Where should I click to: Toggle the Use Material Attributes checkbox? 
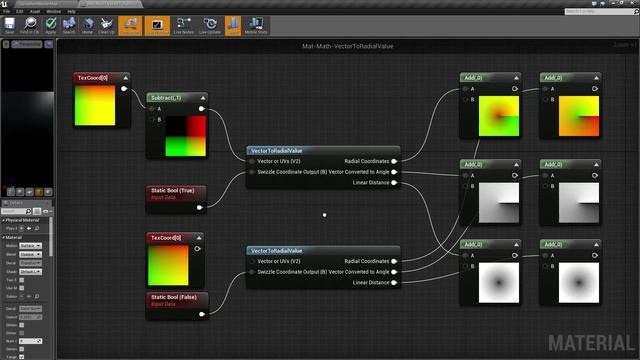click(x=22, y=288)
